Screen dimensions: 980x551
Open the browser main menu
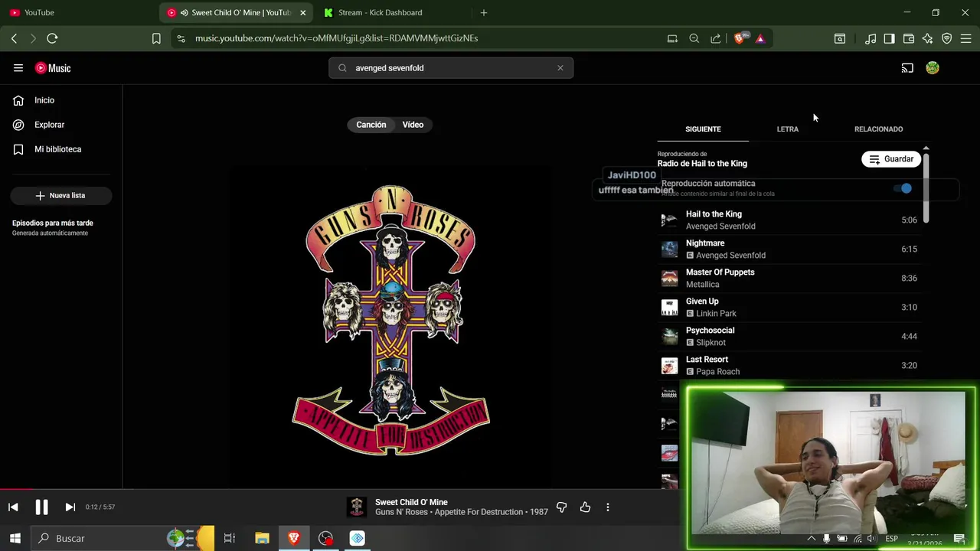966,38
